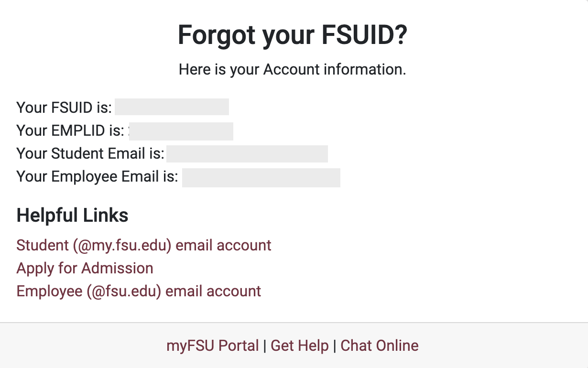The width and height of the screenshot is (588, 368).
Task: Select the redacted FSUID value
Action: coord(171,107)
